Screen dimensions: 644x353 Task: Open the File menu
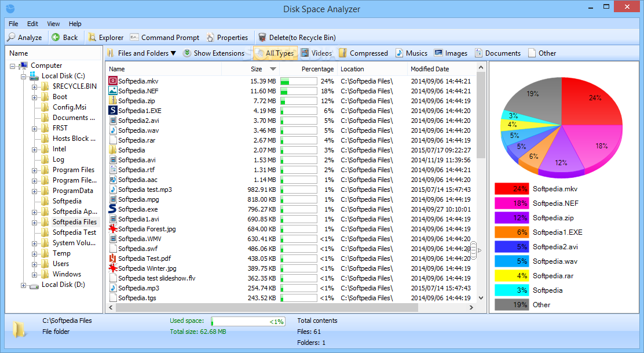13,24
